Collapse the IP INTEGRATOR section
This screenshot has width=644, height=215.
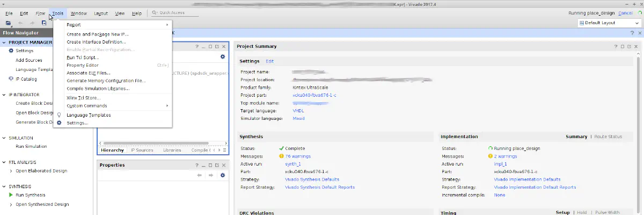4,95
